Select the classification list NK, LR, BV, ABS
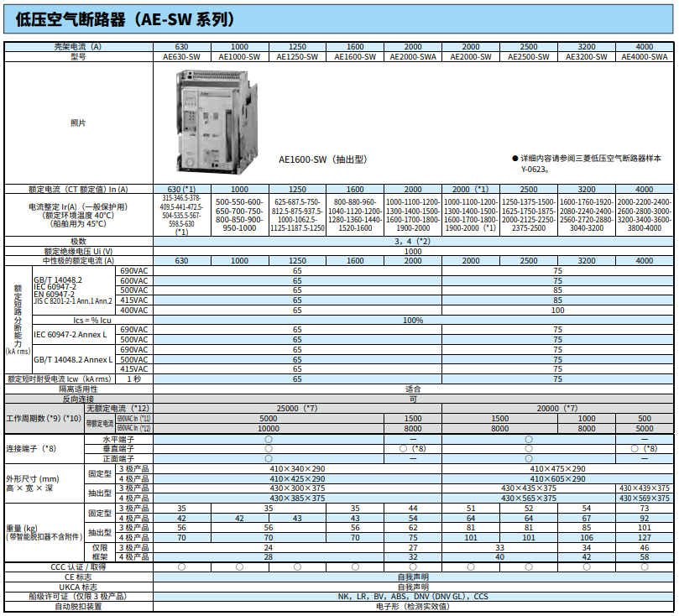This screenshot has width=679, height=616. (413, 597)
